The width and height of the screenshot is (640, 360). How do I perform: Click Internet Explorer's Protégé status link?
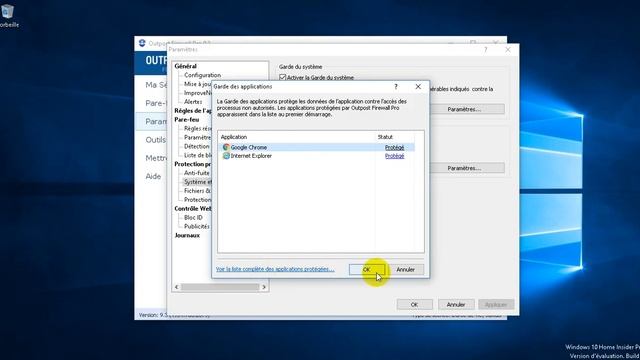[394, 156]
